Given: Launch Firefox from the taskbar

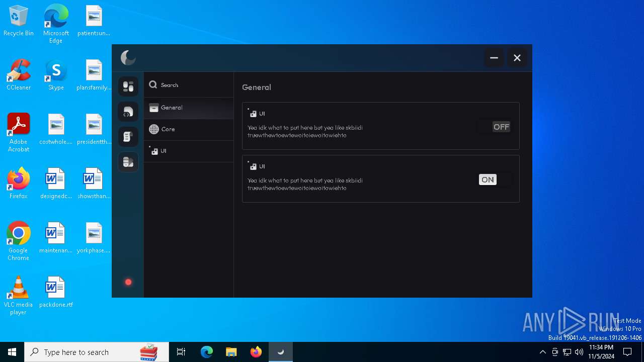Looking at the screenshot, I should click(x=256, y=352).
